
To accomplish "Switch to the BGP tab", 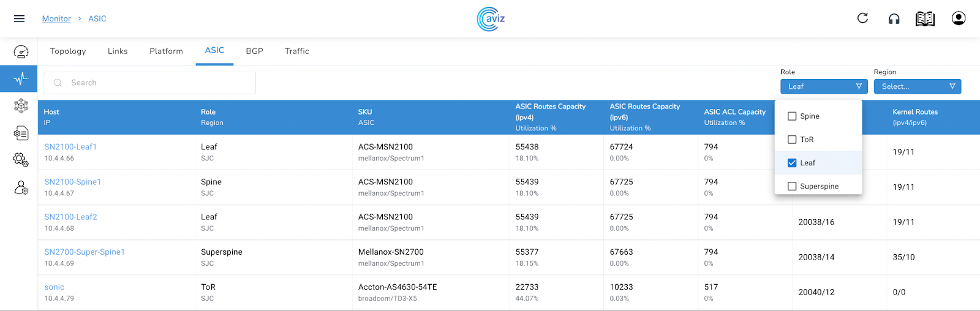I will (x=254, y=51).
